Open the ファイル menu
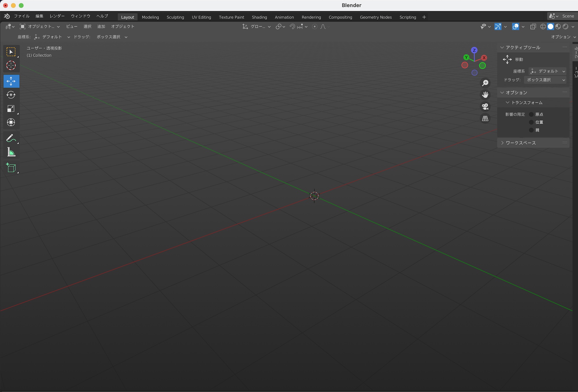The height and width of the screenshot is (392, 578). (x=22, y=16)
